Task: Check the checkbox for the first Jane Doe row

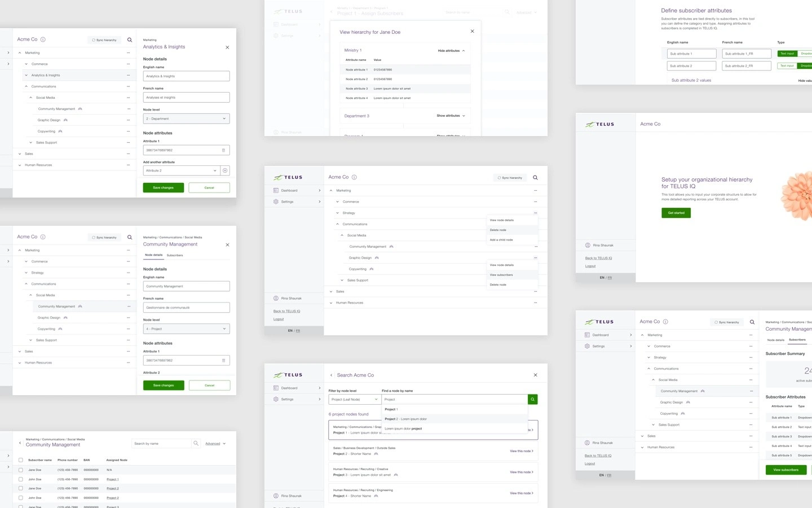Action: [21, 470]
